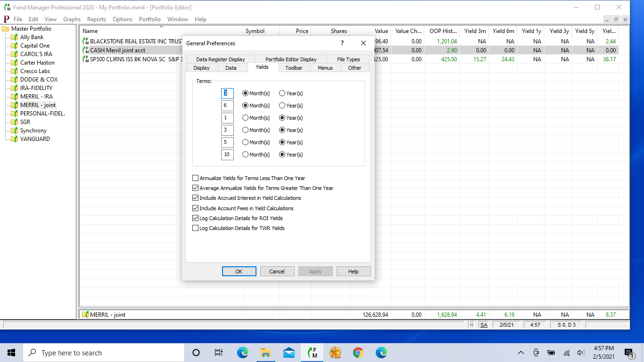Viewport: 644px width, 362px height.
Task: Enable Log Calculation Details for TWR Yields
Action: [x=196, y=228]
